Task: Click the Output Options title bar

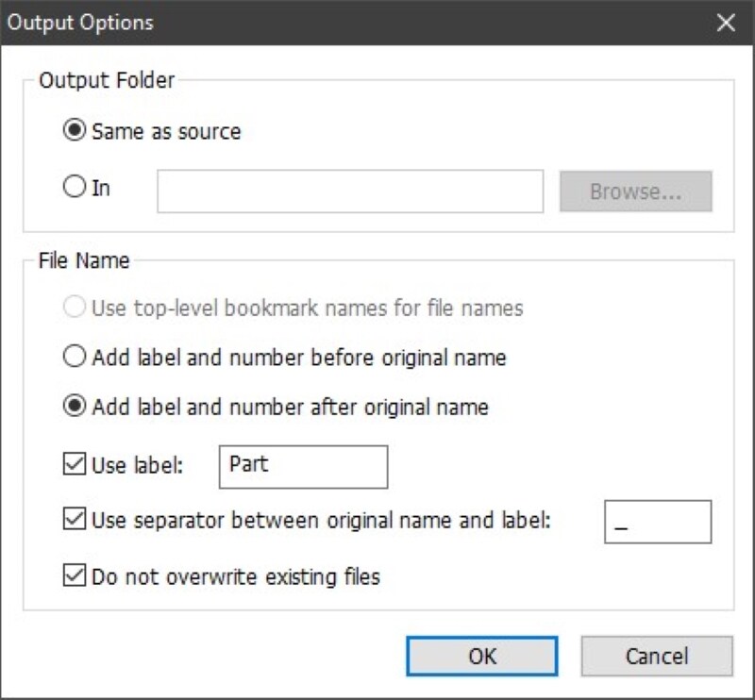Action: [x=283, y=23]
